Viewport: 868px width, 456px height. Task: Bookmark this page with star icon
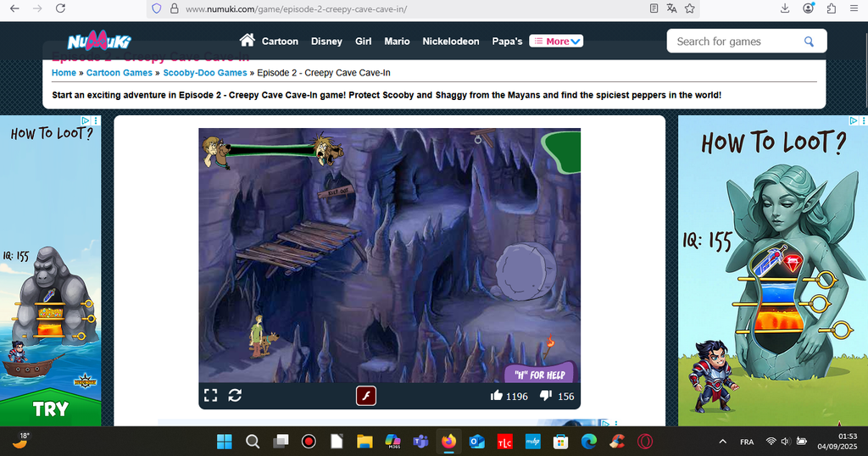tap(689, 8)
